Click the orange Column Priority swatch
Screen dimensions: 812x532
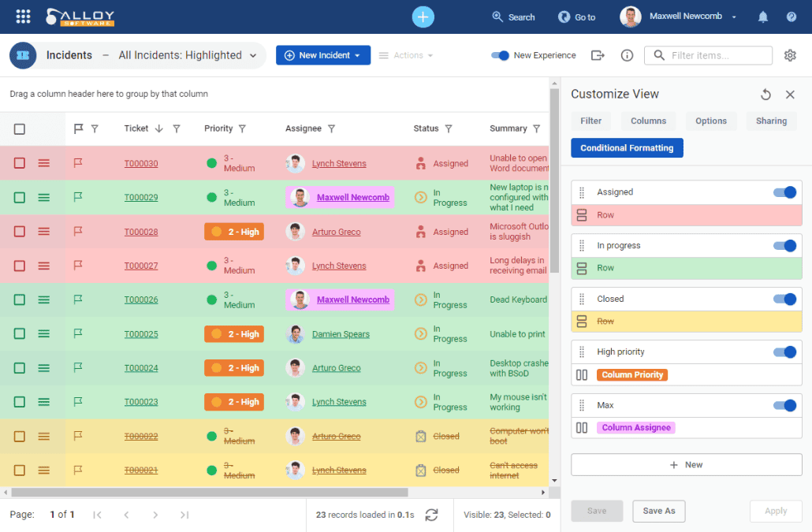(632, 375)
